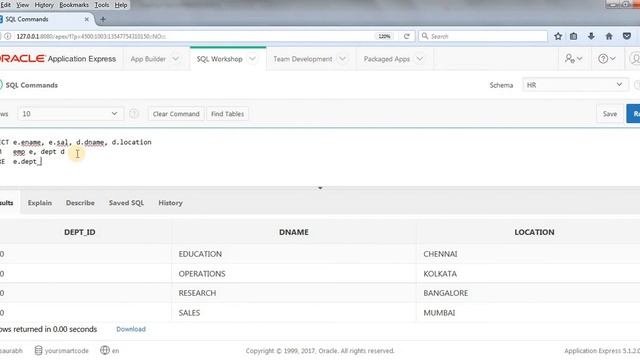The width and height of the screenshot is (640, 360).
Task: Click the Download link
Action: (131, 329)
